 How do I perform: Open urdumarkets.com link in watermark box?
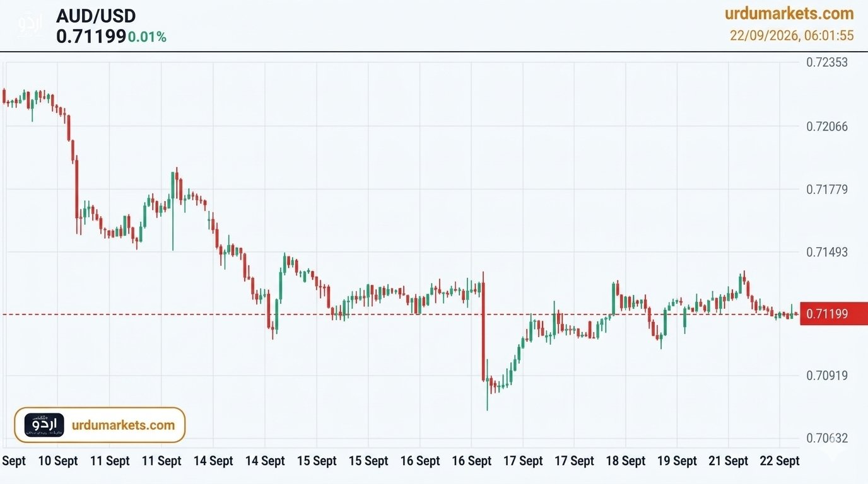(124, 425)
